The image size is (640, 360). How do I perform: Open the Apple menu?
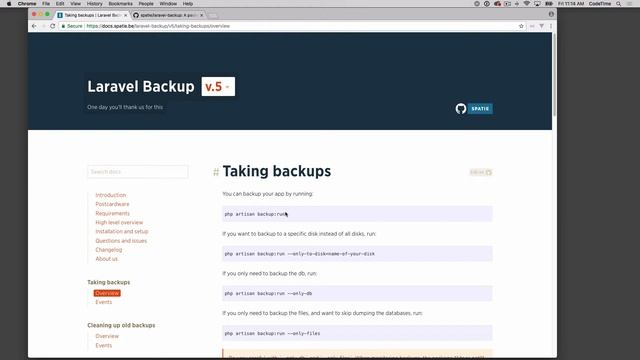pos(9,4)
